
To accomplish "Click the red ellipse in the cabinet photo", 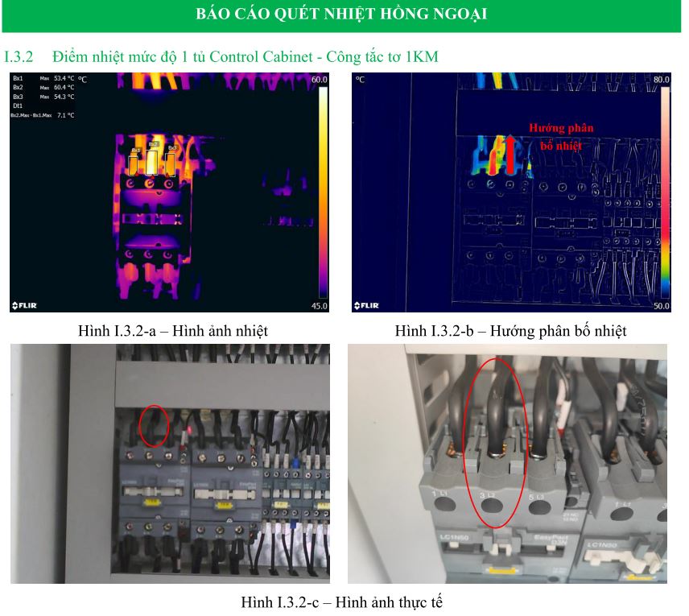I will [154, 424].
